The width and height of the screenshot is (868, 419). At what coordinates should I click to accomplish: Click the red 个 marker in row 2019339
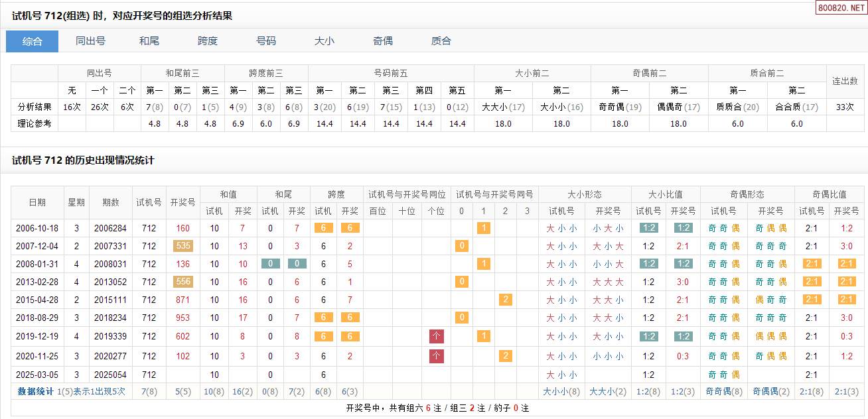(x=436, y=336)
